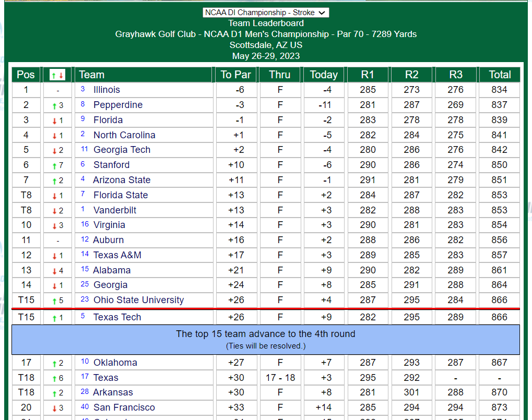The width and height of the screenshot is (532, 420).
Task: Click the Total column header
Action: click(500, 75)
